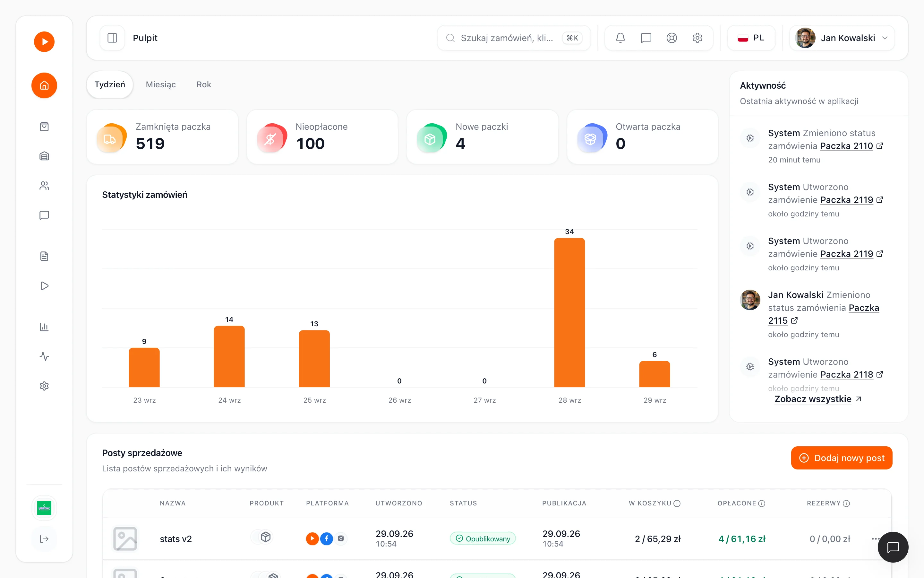Switch to the Rok tab
Image resolution: width=924 pixels, height=578 pixels.
(204, 84)
